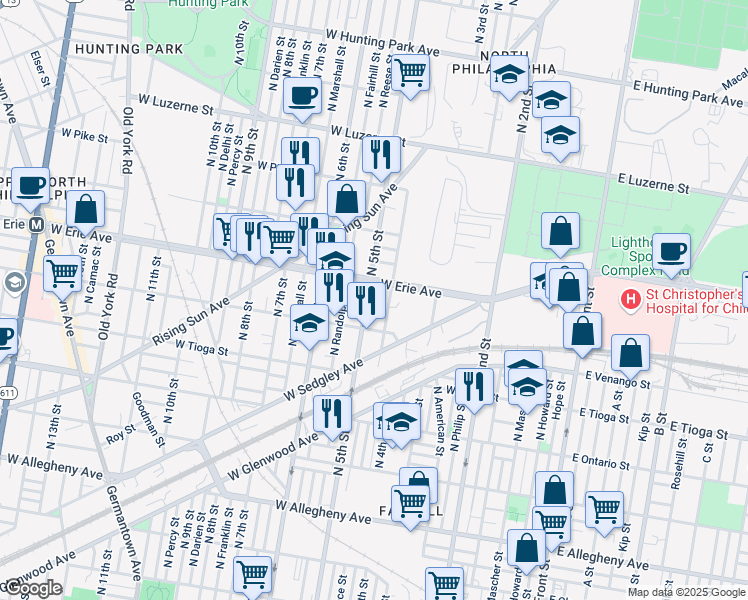Click the school marker beside N Howard St

pos(527,390)
